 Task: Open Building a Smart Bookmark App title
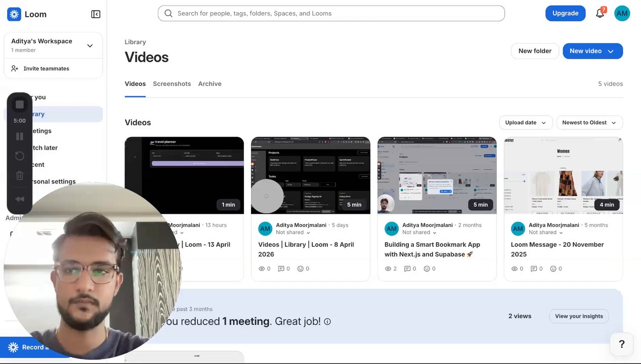(x=432, y=249)
